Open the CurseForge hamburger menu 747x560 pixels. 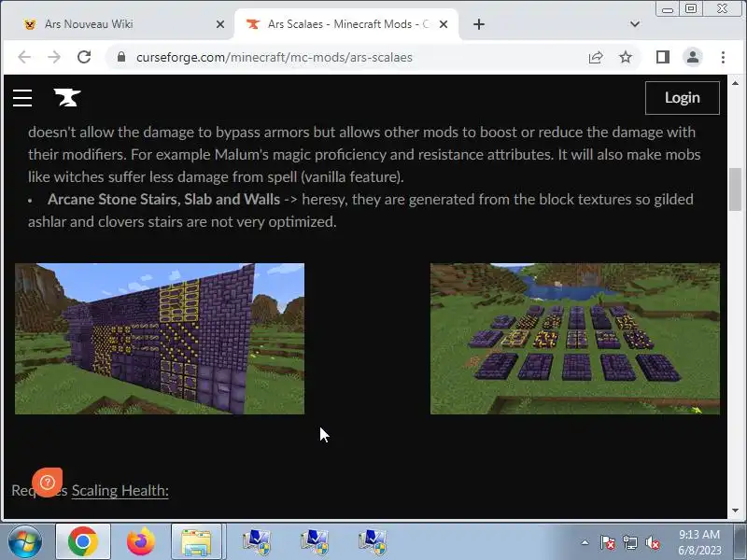22,98
